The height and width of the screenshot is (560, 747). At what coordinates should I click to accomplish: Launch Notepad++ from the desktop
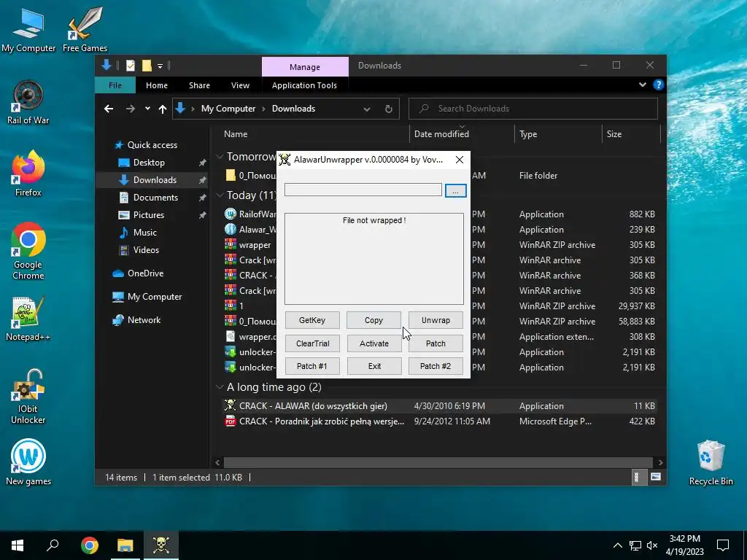pos(28,319)
